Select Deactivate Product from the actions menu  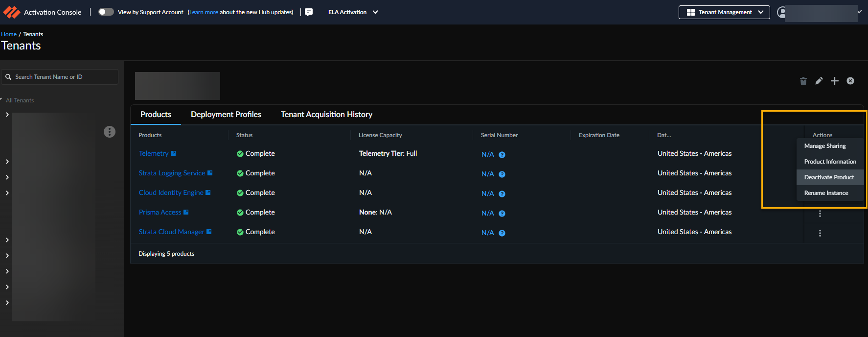(829, 177)
